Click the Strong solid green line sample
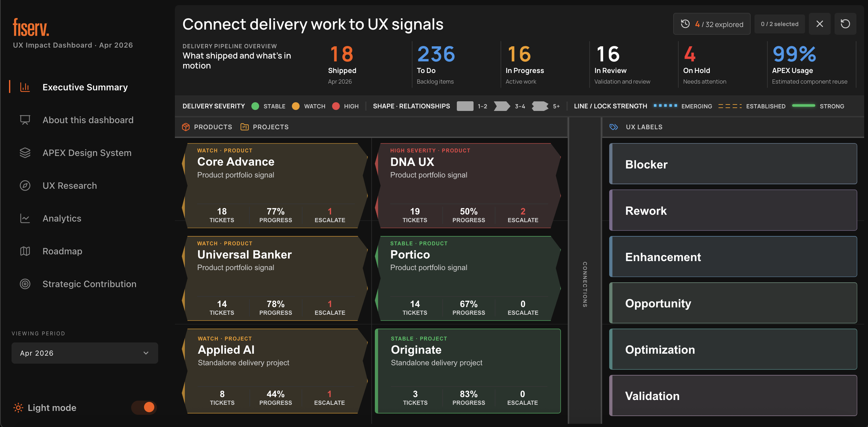Viewport: 868px width, 427px height. point(804,105)
